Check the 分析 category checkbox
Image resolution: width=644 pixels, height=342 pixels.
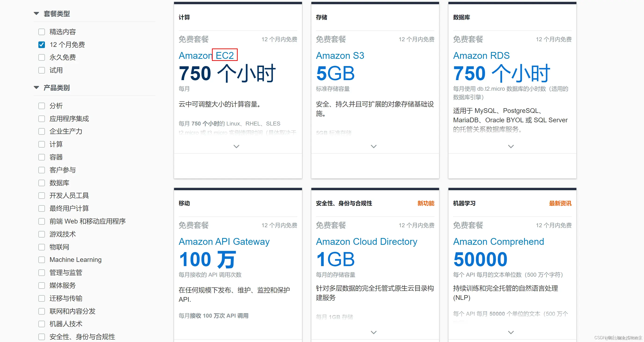coord(41,106)
